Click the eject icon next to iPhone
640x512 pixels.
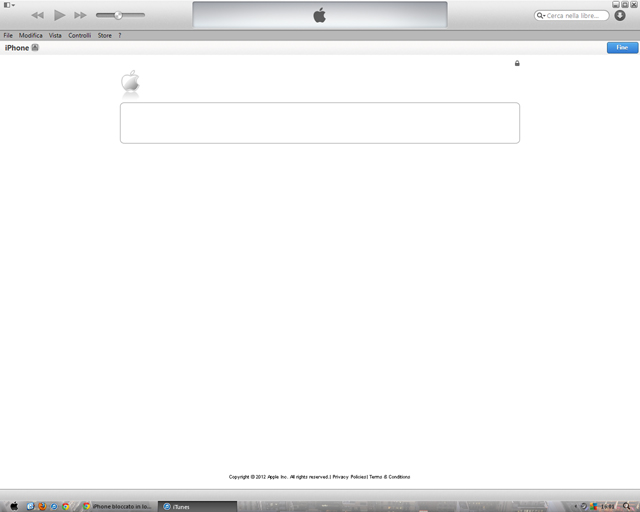coord(35,47)
